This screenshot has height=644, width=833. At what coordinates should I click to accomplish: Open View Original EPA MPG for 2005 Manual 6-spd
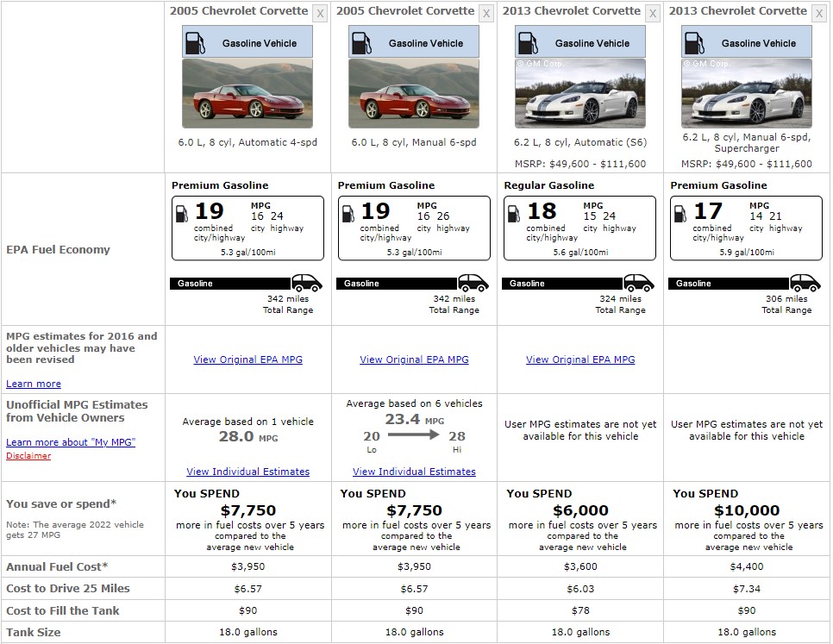pyautogui.click(x=414, y=360)
